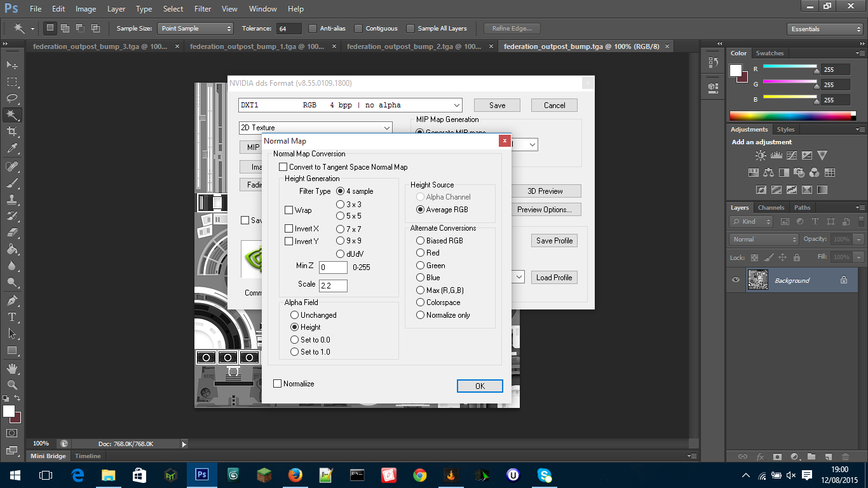Check the Wrap option
The image size is (868, 488).
click(289, 210)
